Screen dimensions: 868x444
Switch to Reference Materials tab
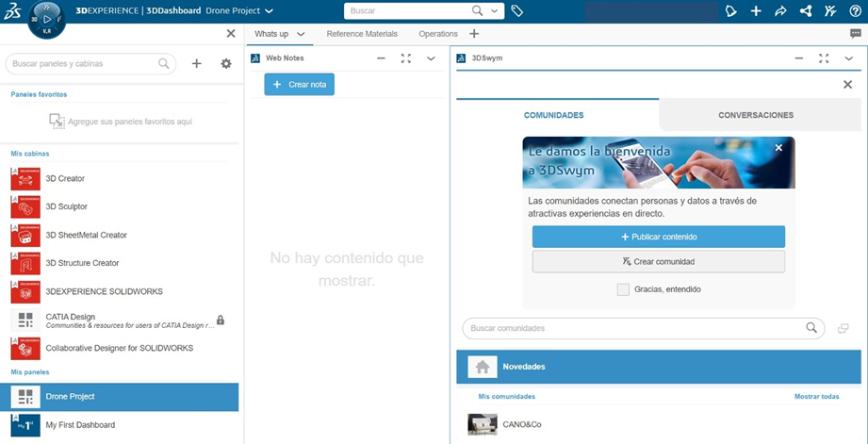pyautogui.click(x=362, y=34)
